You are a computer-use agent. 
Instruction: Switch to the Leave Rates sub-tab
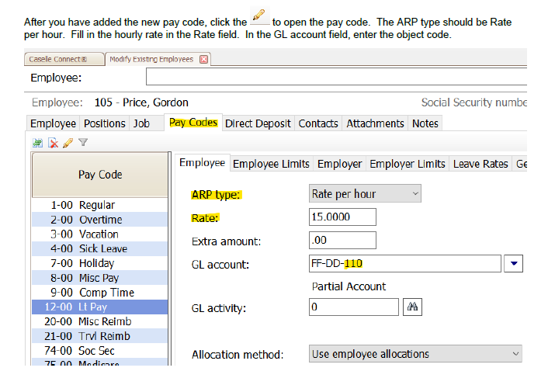480,164
